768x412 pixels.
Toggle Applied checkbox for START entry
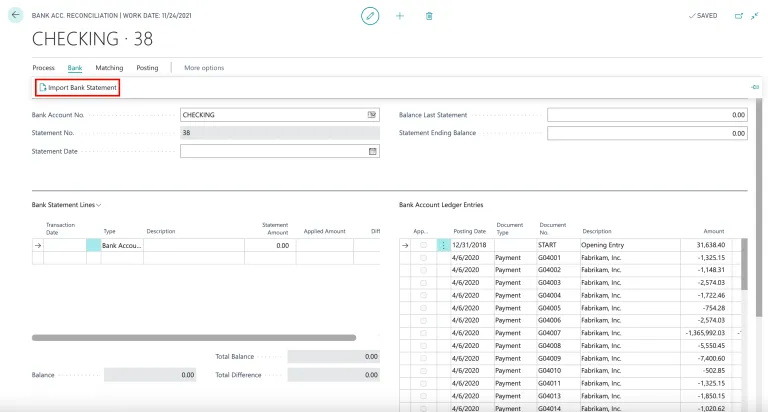pyautogui.click(x=423, y=245)
